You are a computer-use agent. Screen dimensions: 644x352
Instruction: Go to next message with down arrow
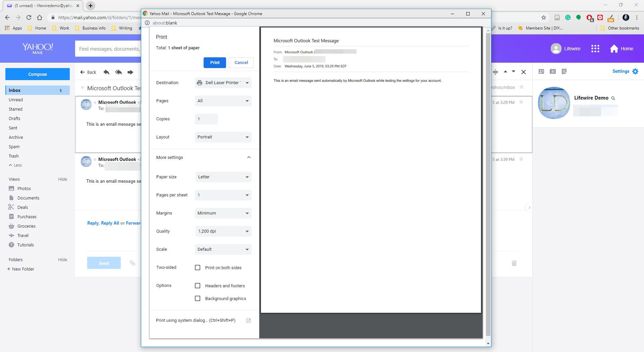514,71
